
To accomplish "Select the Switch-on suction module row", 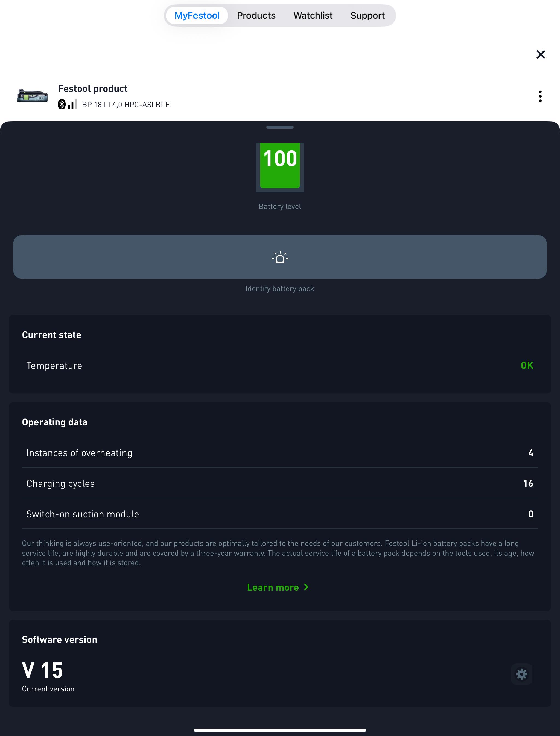I will pos(280,514).
